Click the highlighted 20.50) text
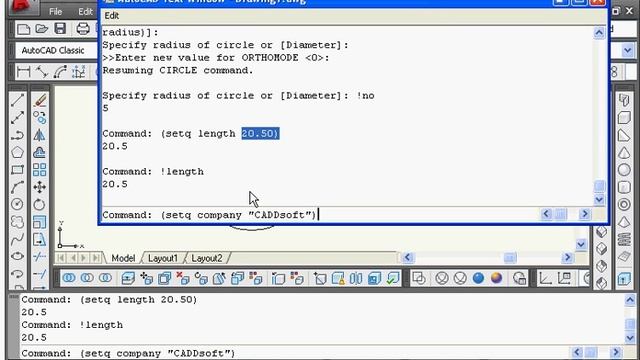The width and height of the screenshot is (640, 360). tap(260, 133)
